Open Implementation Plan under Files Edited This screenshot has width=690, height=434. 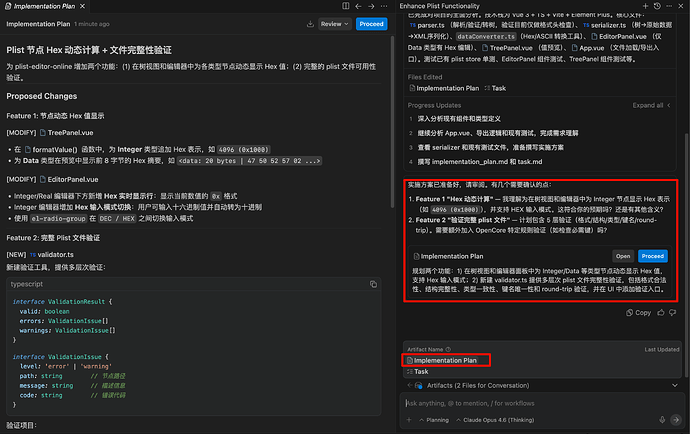[x=444, y=88]
